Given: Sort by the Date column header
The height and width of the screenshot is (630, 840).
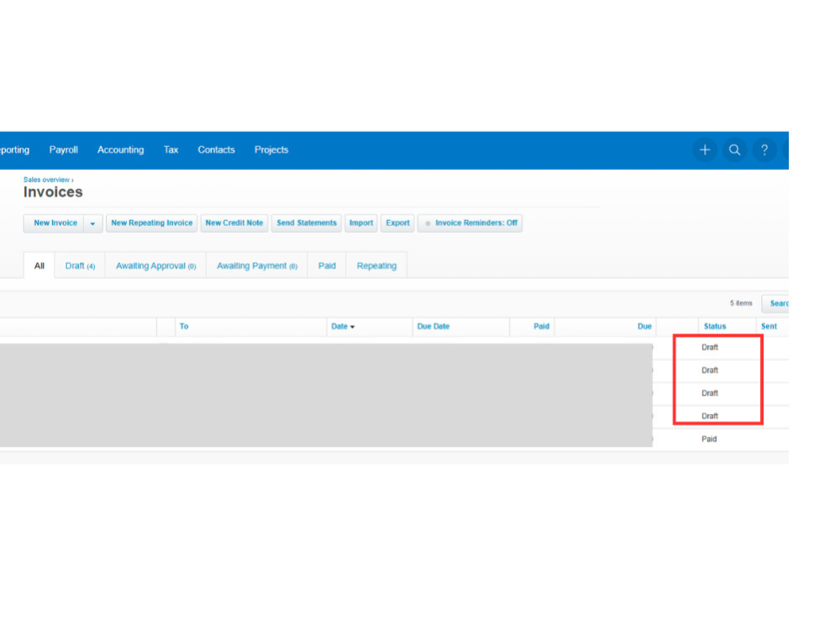Looking at the screenshot, I should [343, 326].
